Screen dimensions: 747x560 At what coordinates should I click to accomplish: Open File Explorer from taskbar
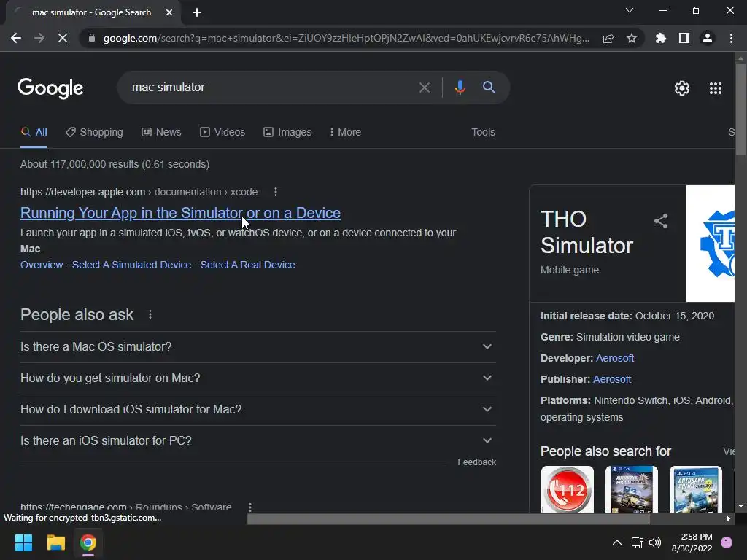click(55, 542)
